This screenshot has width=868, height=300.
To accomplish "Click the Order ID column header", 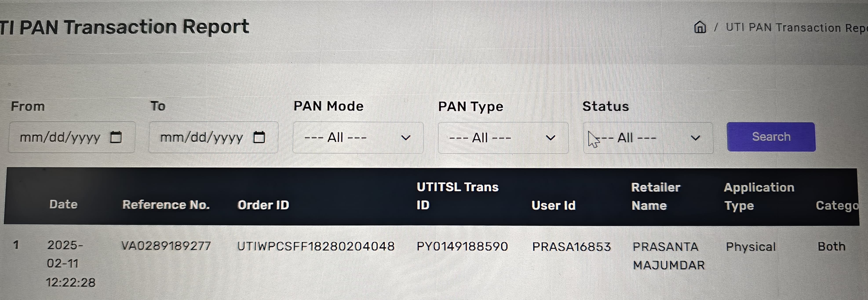I will tap(263, 205).
